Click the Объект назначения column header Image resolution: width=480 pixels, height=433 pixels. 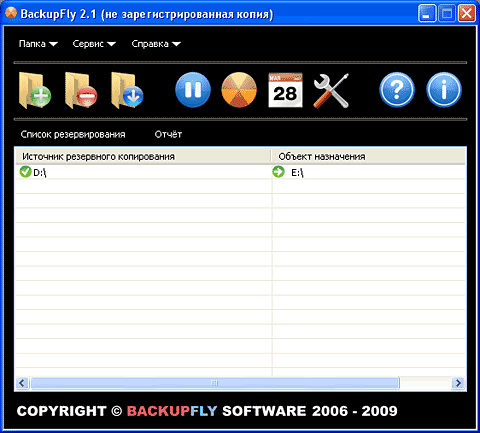coord(368,156)
